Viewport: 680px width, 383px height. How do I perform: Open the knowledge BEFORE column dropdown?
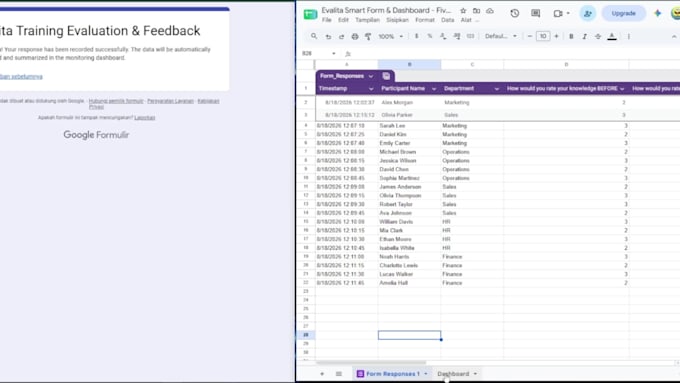pos(622,89)
